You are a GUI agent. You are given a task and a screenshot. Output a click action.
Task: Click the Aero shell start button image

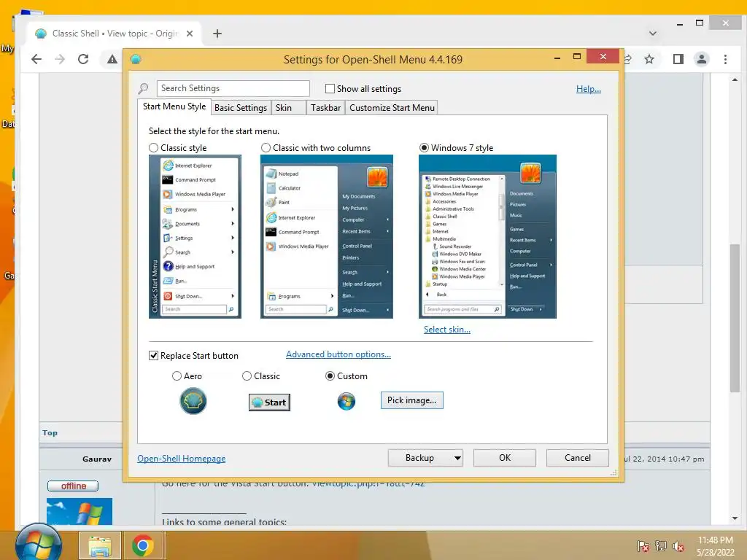[x=193, y=401]
